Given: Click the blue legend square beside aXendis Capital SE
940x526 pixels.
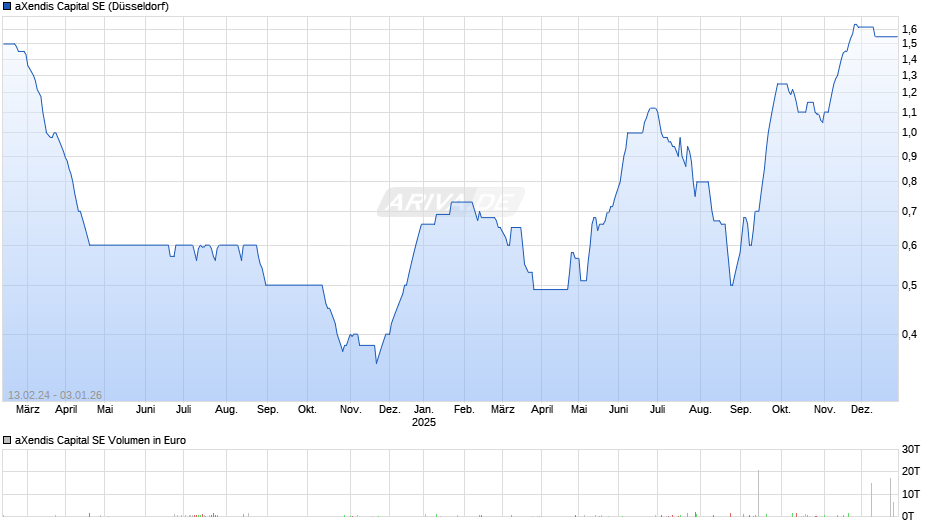Looking at the screenshot, I should [7, 7].
